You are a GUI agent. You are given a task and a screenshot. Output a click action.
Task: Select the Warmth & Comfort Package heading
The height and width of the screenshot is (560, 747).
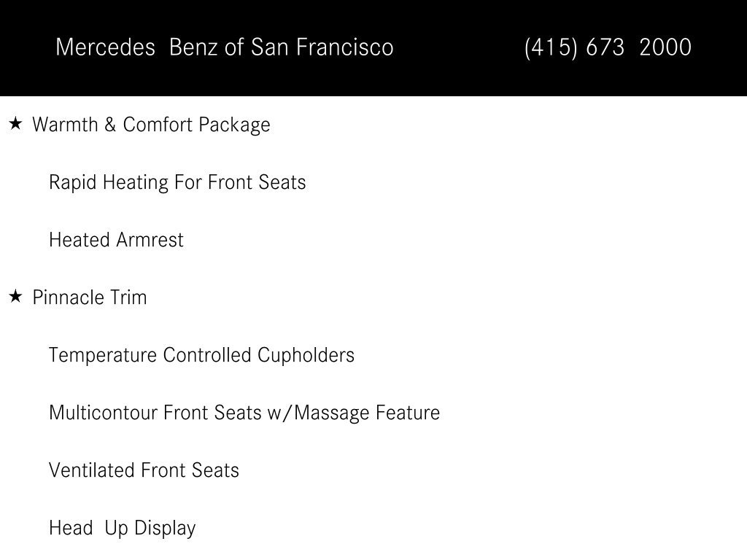pyautogui.click(x=151, y=125)
